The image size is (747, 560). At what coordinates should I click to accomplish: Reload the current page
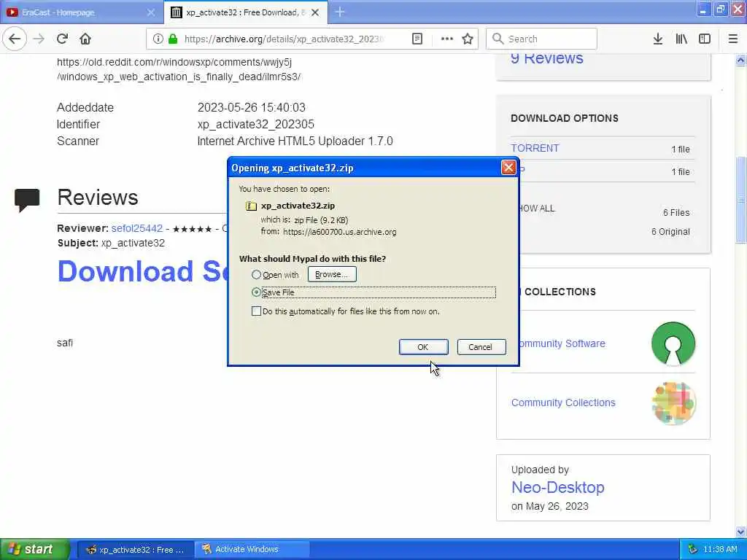coord(62,39)
